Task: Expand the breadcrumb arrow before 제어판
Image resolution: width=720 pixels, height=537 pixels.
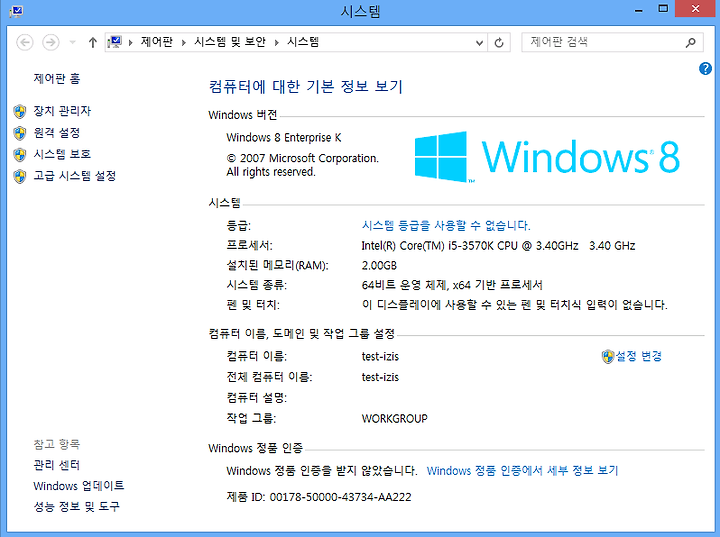Action: click(x=131, y=43)
